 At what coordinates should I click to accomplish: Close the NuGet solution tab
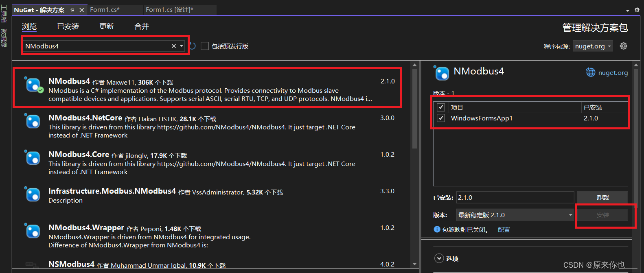click(x=81, y=10)
